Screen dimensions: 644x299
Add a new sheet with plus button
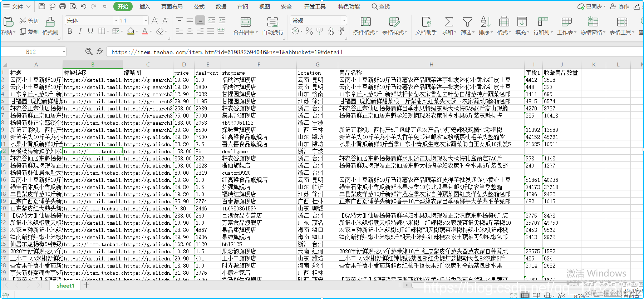click(x=86, y=285)
